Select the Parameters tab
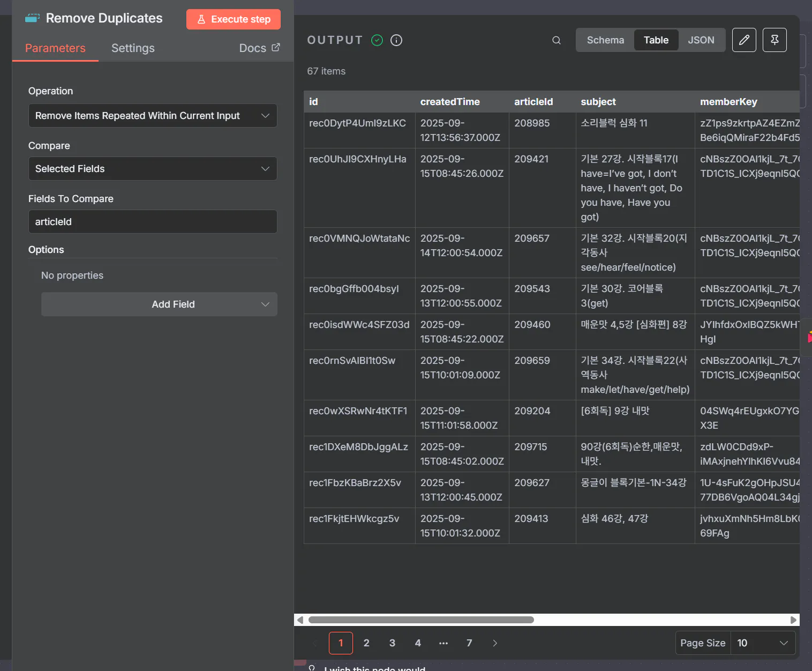 (55, 48)
